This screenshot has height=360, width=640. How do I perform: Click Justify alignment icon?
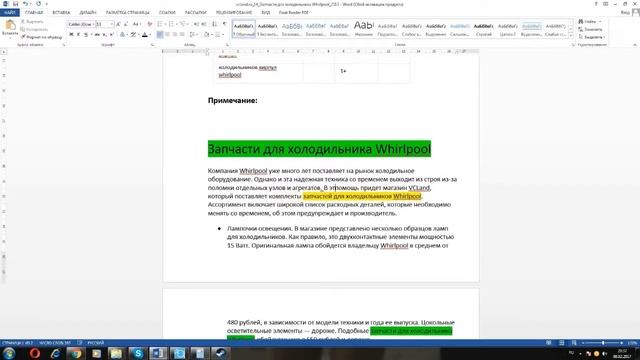182,35
